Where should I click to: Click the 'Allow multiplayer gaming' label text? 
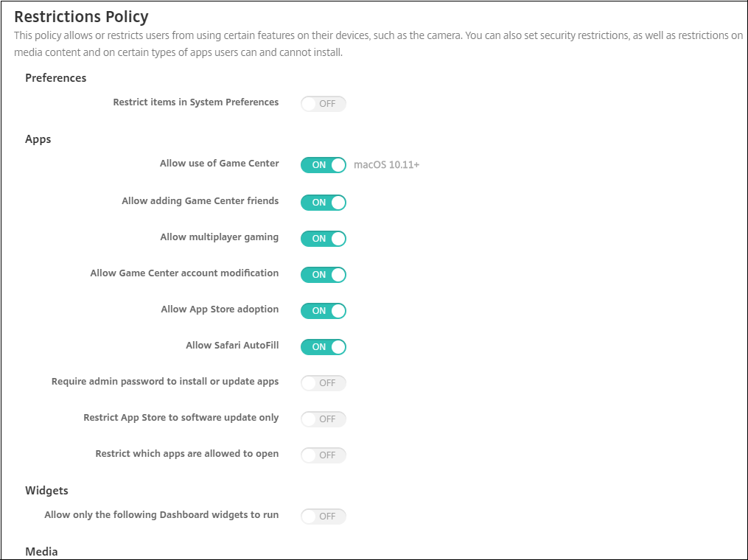220,237
